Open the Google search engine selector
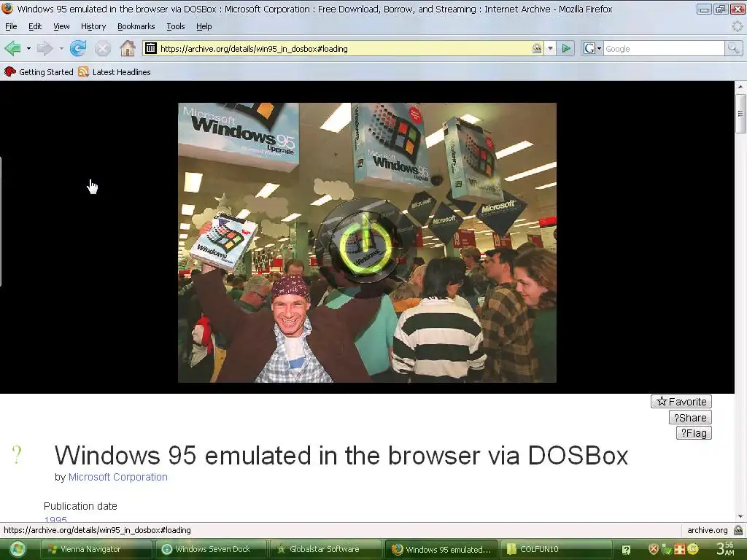 pos(592,48)
